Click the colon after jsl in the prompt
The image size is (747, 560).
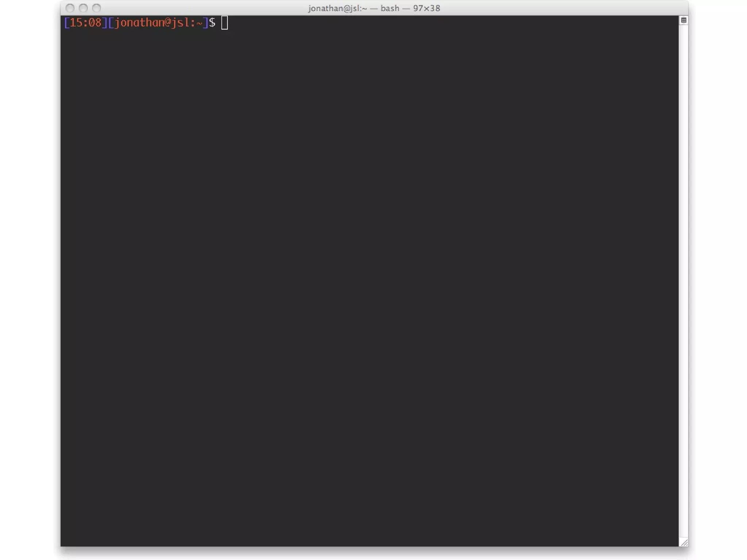(x=193, y=23)
